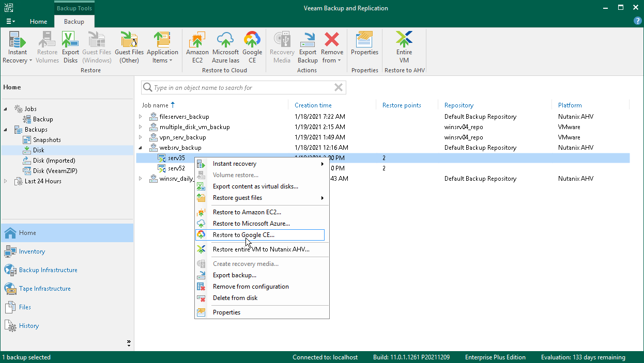This screenshot has height=363, width=644.
Task: Switch to the Backup ribbon tab
Action: [x=74, y=22]
